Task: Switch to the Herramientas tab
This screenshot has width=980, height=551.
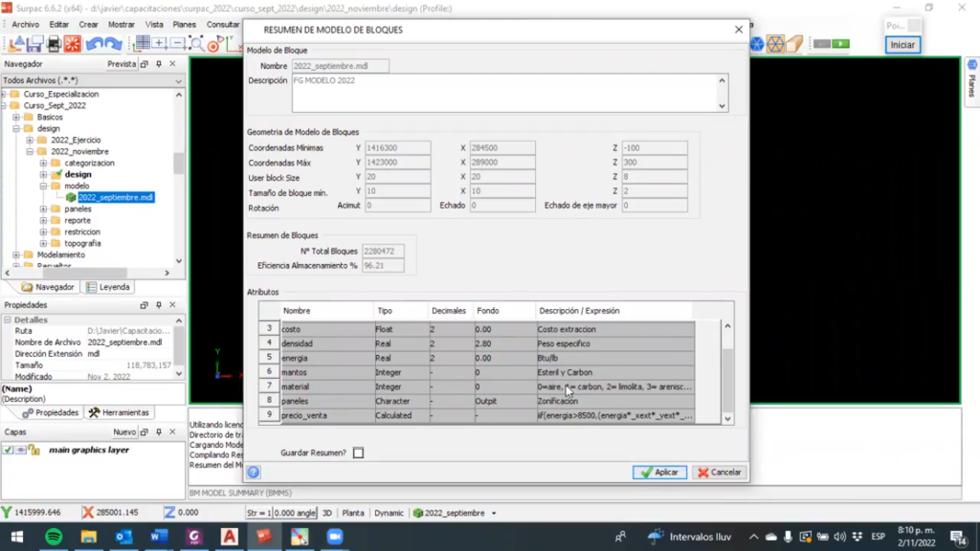Action: 119,413
